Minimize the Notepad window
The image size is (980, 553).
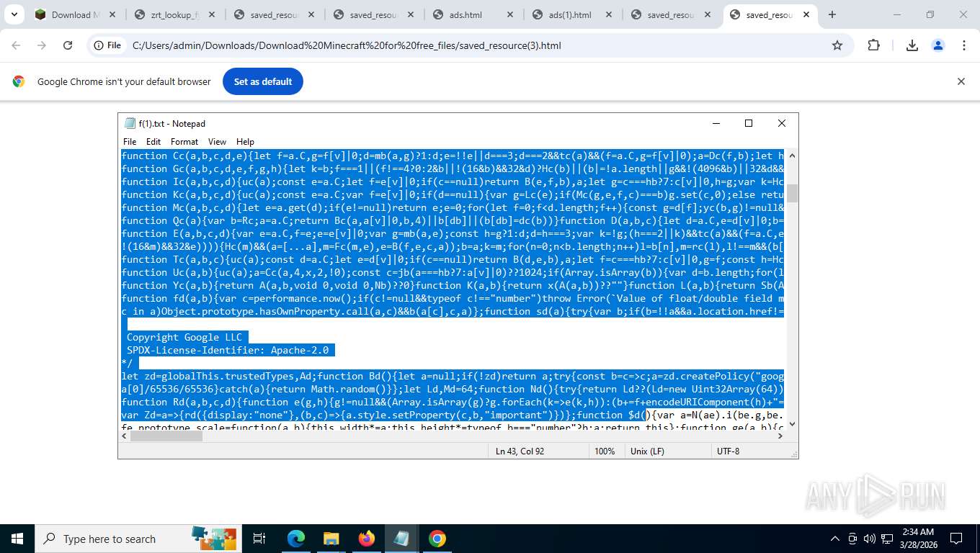716,123
